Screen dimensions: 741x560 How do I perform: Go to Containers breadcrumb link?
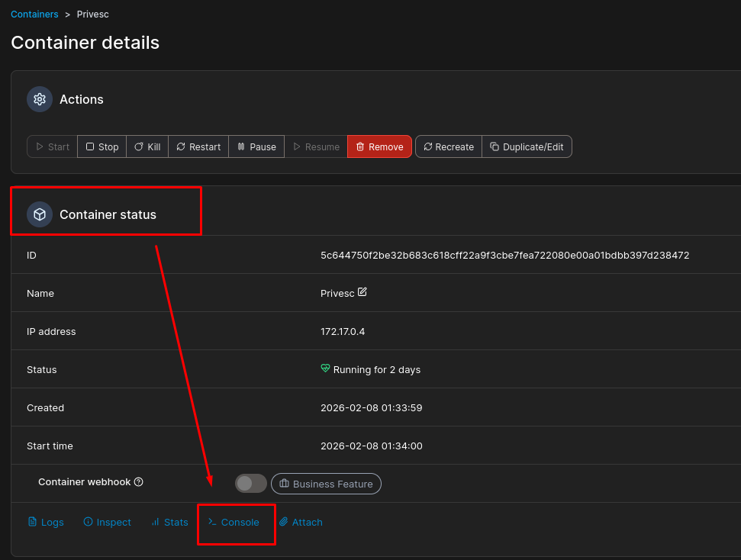coord(34,14)
